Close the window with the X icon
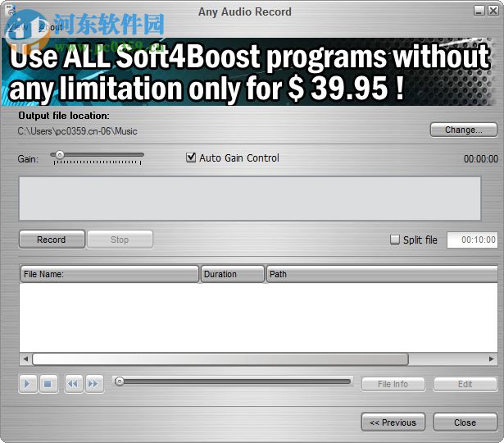 point(493,11)
